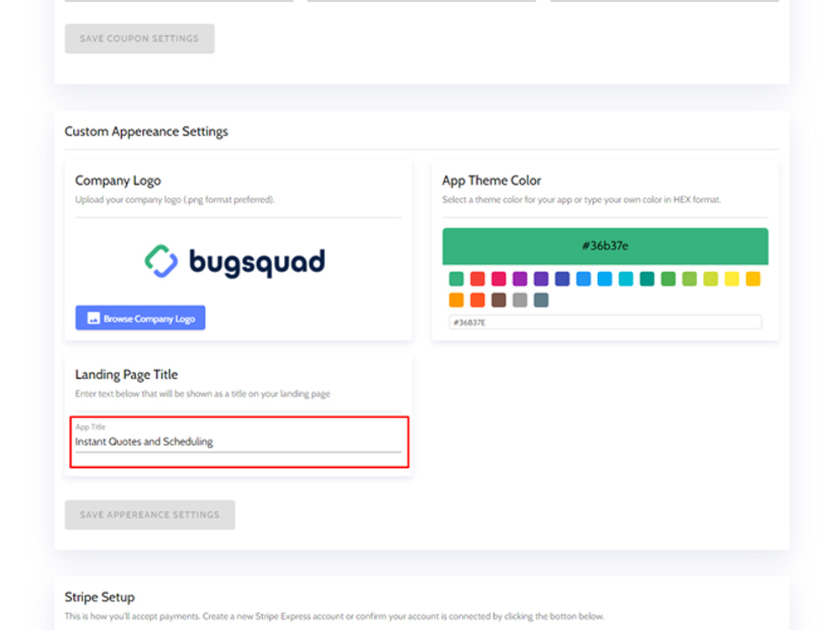Click the 'Enter text below' description text
The image size is (840, 630).
point(202,394)
